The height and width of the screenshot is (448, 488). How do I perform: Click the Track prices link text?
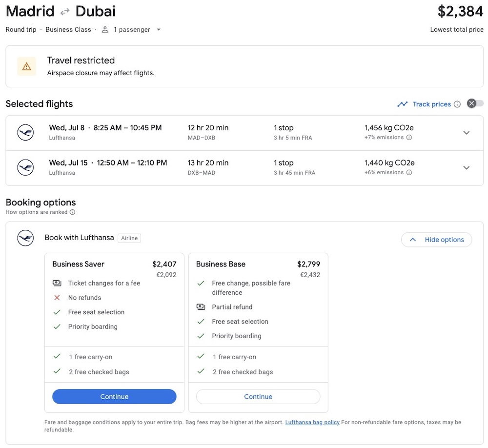pos(431,104)
